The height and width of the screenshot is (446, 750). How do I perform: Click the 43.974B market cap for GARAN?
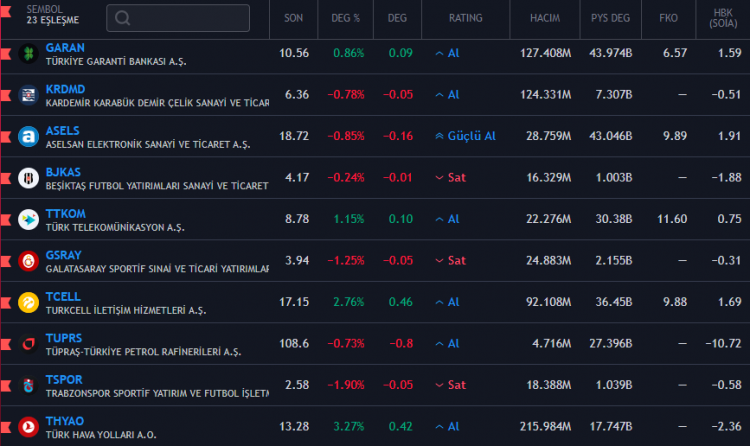pyautogui.click(x=610, y=54)
